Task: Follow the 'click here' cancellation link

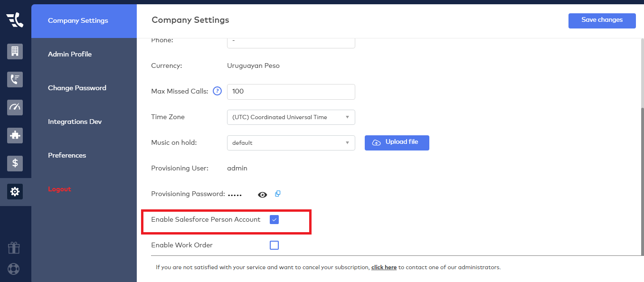Action: pyautogui.click(x=384, y=267)
